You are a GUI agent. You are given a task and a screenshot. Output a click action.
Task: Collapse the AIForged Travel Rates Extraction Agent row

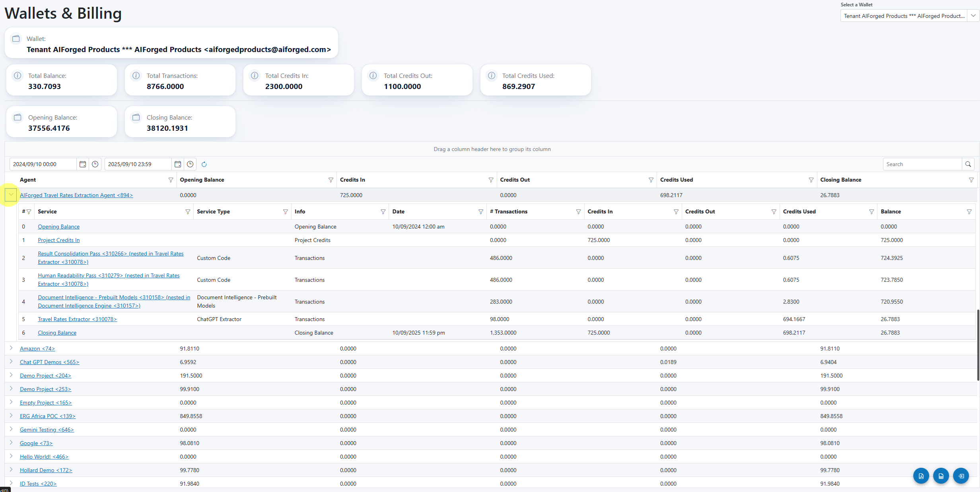[x=11, y=195]
